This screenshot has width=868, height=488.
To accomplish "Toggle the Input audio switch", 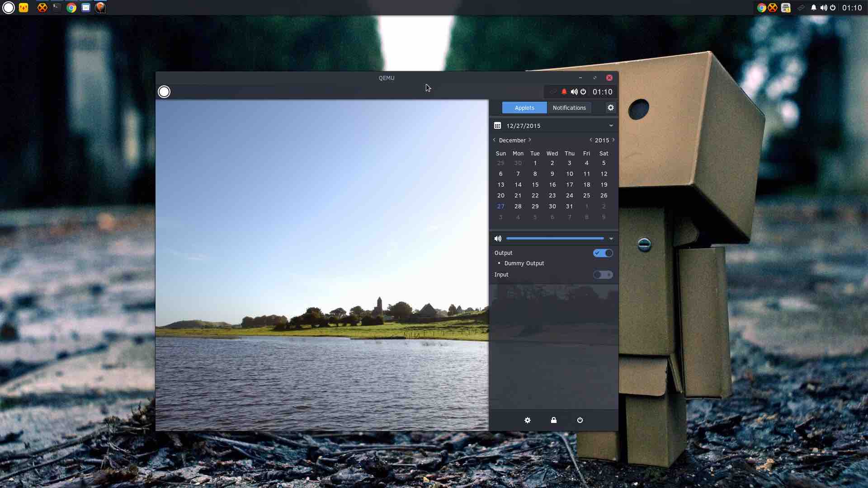I will (x=603, y=275).
